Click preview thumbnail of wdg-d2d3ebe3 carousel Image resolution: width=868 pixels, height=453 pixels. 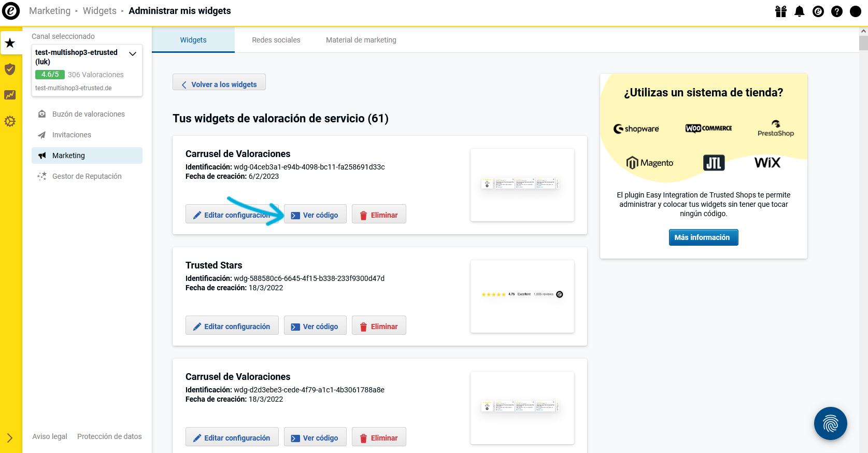click(x=522, y=408)
